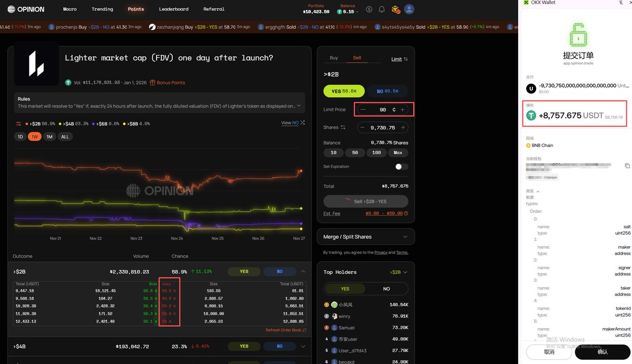Open the Macro nav item

pyautogui.click(x=70, y=9)
